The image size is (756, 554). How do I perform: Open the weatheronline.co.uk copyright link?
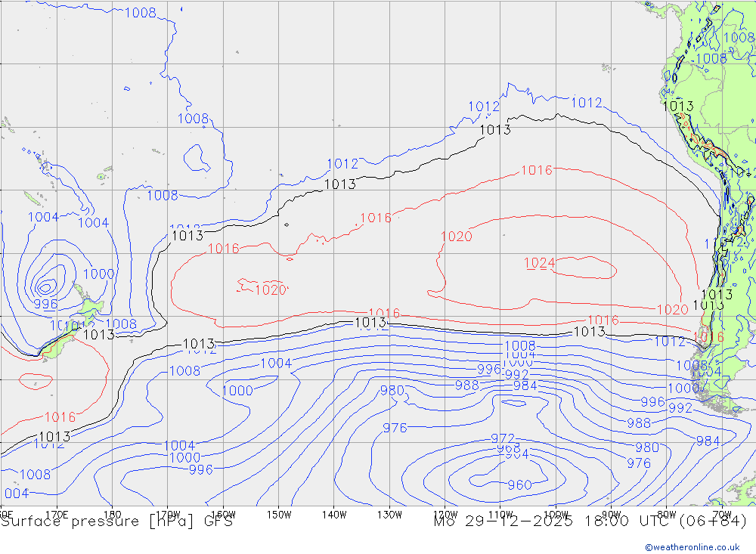692,547
